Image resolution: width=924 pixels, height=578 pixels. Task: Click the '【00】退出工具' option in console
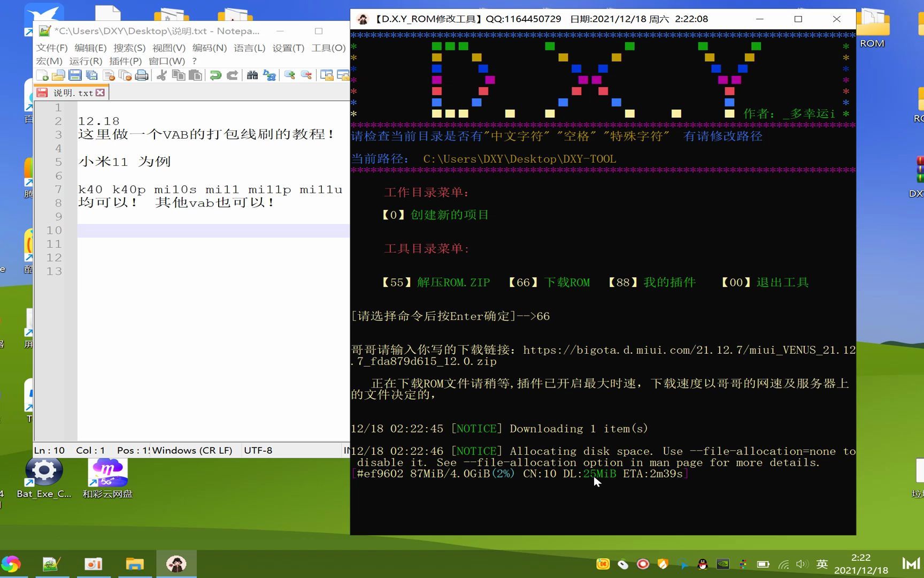[764, 283]
